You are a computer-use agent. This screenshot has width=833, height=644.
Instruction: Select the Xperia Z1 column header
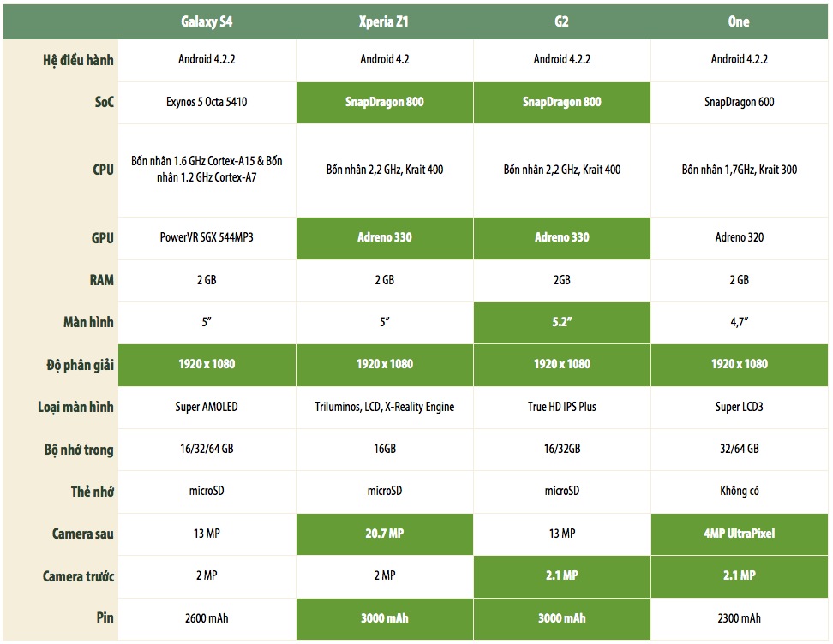tap(384, 21)
